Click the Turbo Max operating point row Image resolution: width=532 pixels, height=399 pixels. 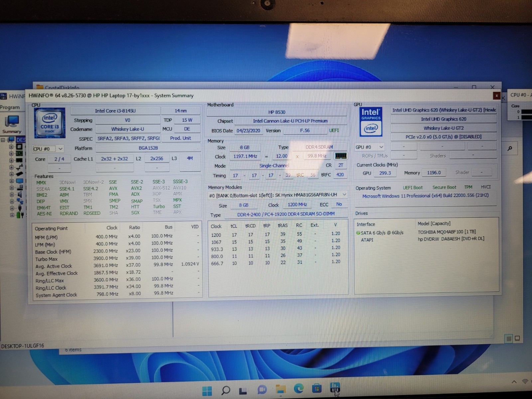[x=116, y=258]
